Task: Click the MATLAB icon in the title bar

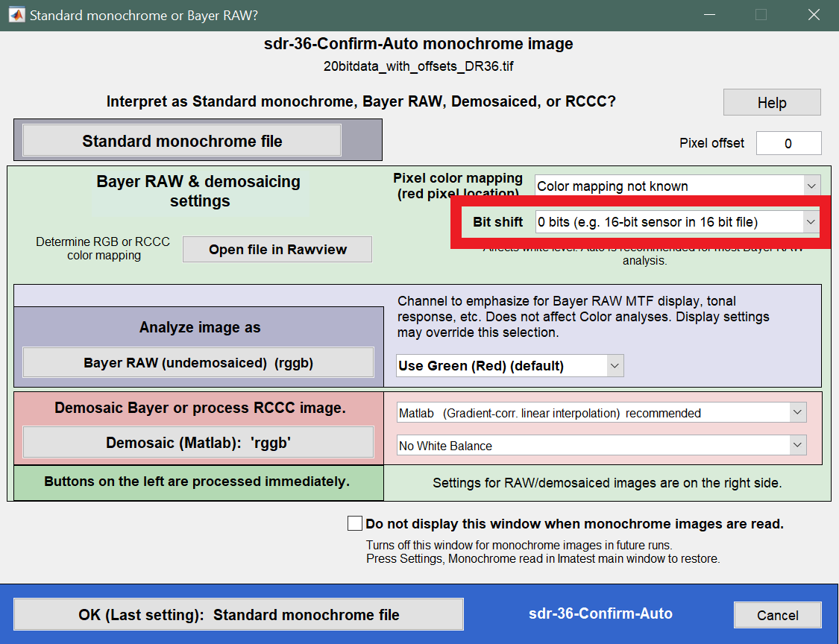Action: [x=16, y=15]
